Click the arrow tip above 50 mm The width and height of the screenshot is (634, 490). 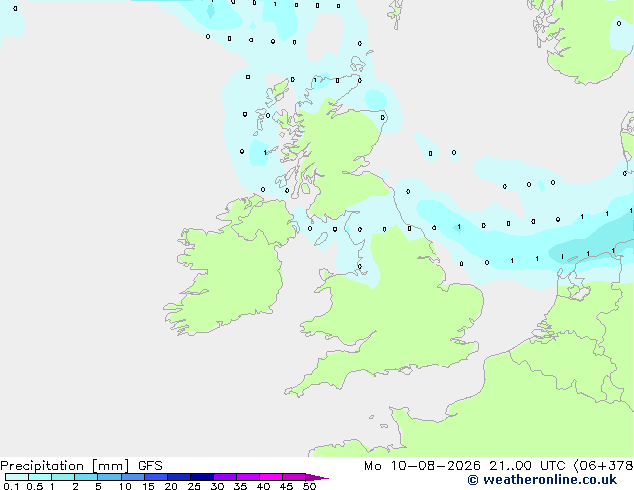click(x=317, y=477)
